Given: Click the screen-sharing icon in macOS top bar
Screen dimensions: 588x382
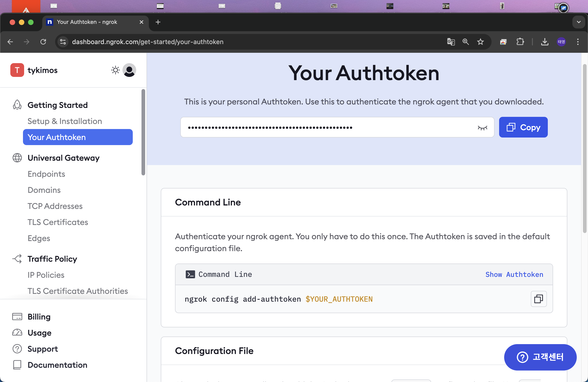Looking at the screenshot, I should (x=563, y=8).
